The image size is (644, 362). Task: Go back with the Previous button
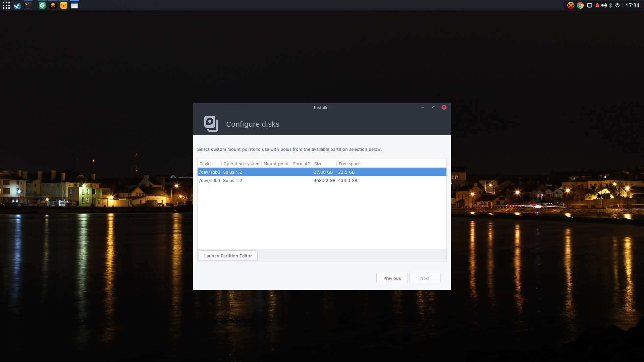(x=392, y=278)
